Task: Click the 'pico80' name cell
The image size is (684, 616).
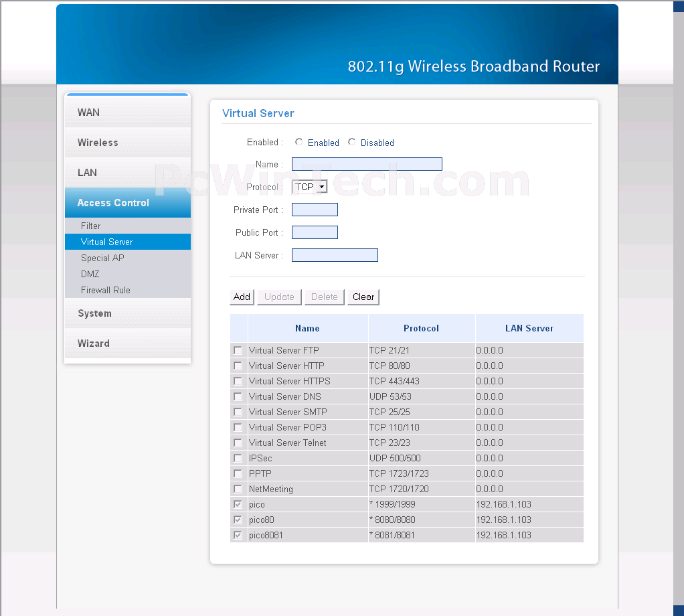Action: 308,520
